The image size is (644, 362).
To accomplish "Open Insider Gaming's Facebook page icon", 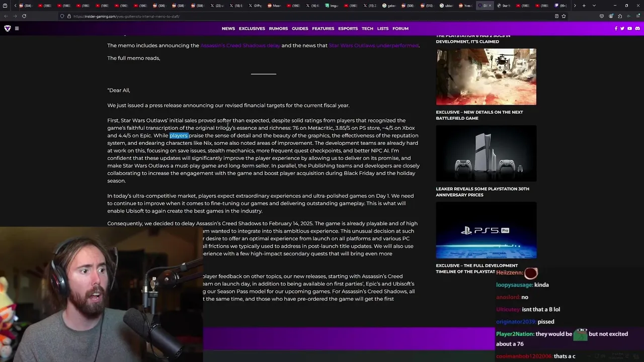I will pos(616,29).
